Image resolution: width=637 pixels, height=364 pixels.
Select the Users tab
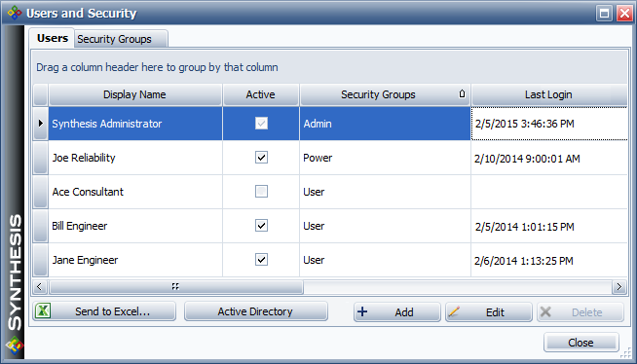point(52,38)
